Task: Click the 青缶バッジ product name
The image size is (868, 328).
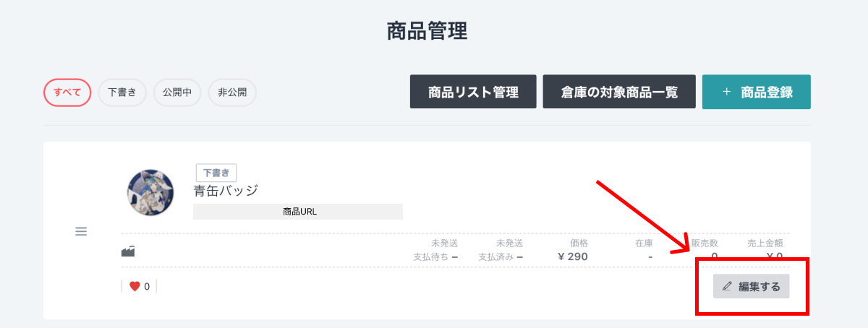Action: [226, 191]
